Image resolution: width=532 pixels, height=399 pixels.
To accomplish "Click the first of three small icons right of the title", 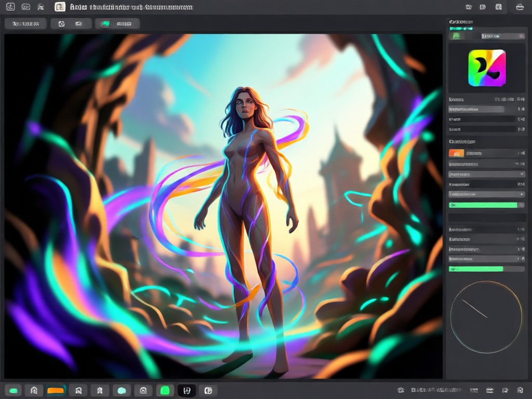I will 469,7.
